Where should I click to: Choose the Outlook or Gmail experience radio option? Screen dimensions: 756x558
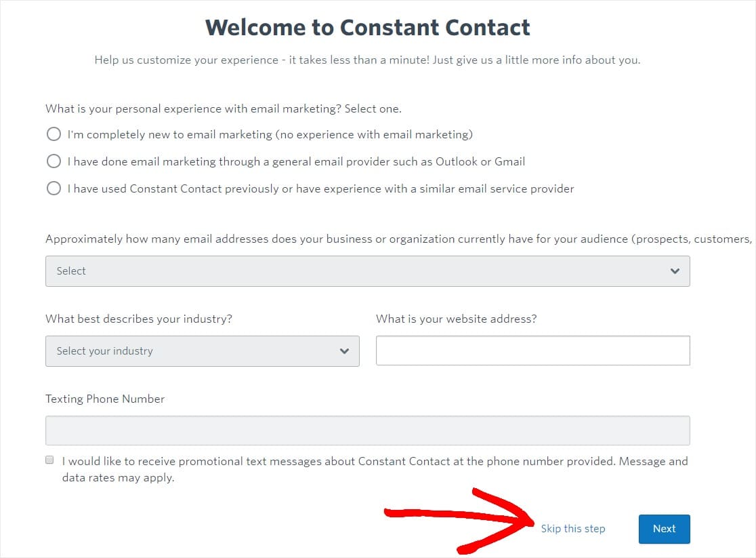[54, 161]
